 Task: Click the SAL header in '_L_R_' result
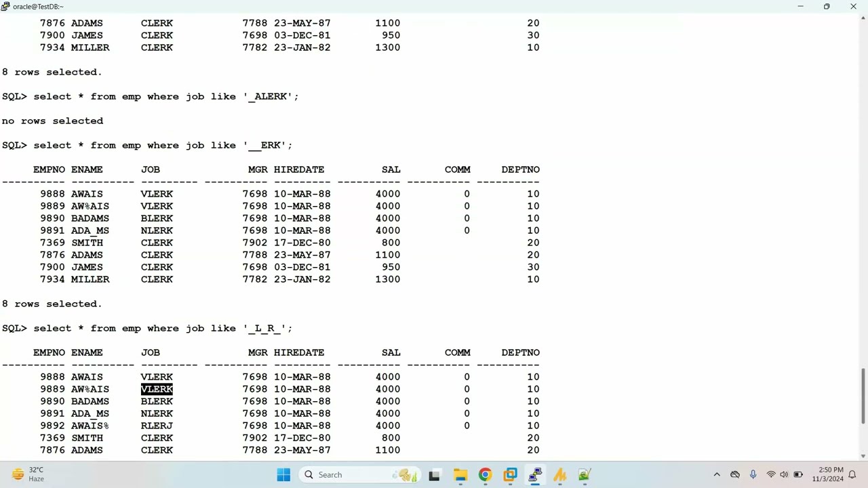[391, 352]
